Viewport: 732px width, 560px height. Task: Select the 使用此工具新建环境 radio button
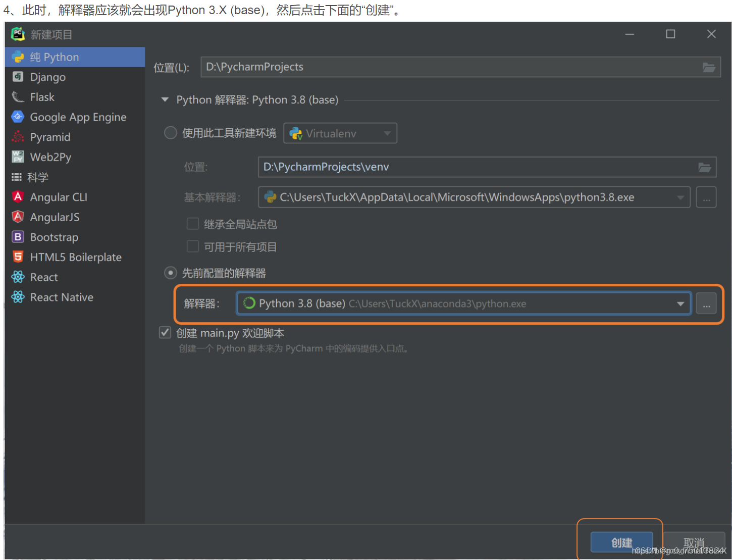pyautogui.click(x=170, y=133)
